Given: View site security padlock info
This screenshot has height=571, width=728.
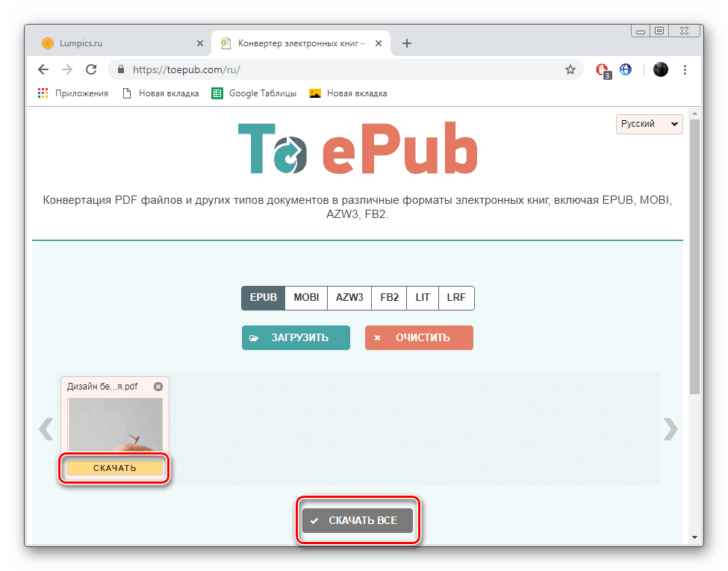Looking at the screenshot, I should pyautogui.click(x=121, y=69).
